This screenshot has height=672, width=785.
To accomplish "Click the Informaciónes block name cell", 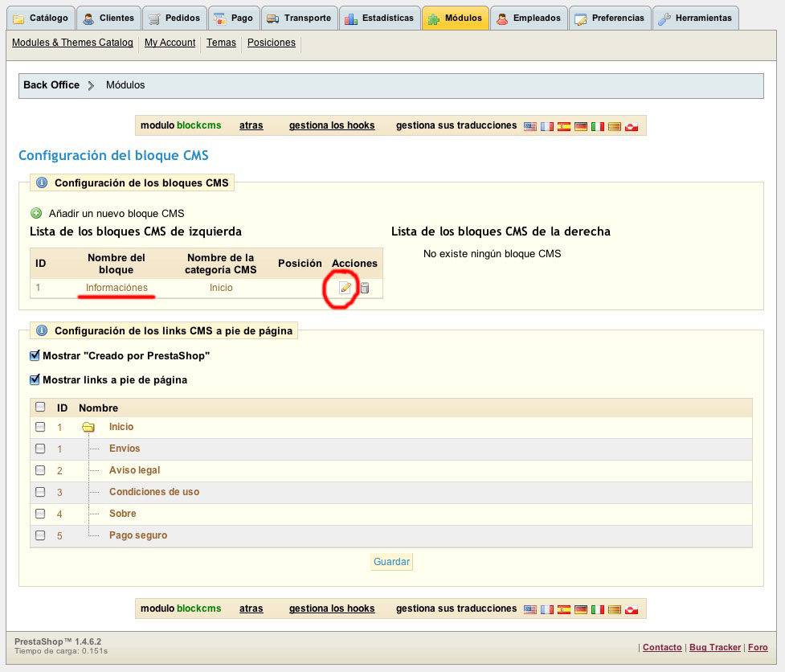I will click(x=117, y=288).
